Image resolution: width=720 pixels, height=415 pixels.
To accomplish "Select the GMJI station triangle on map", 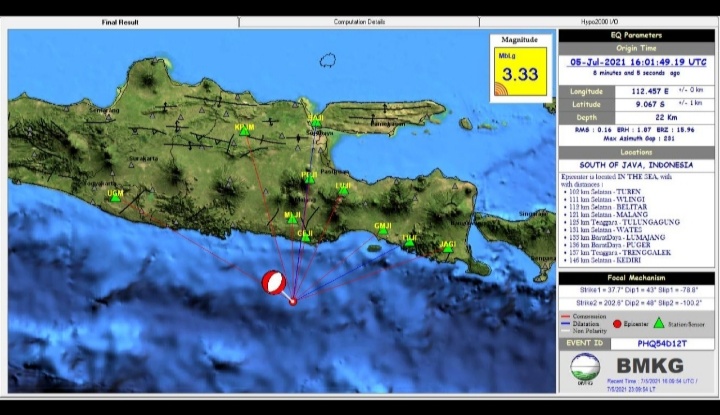I will [383, 230].
